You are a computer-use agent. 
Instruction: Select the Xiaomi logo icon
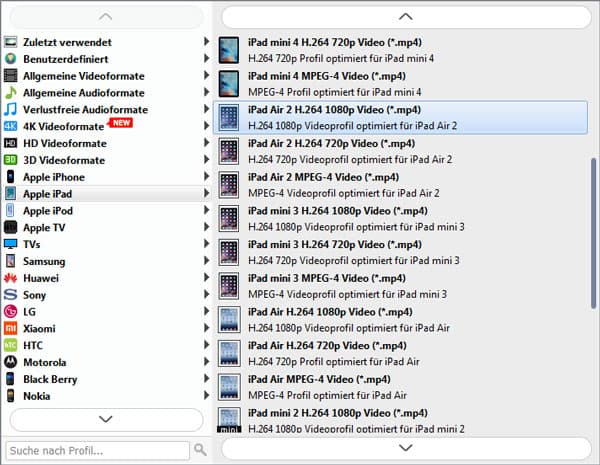click(x=11, y=329)
